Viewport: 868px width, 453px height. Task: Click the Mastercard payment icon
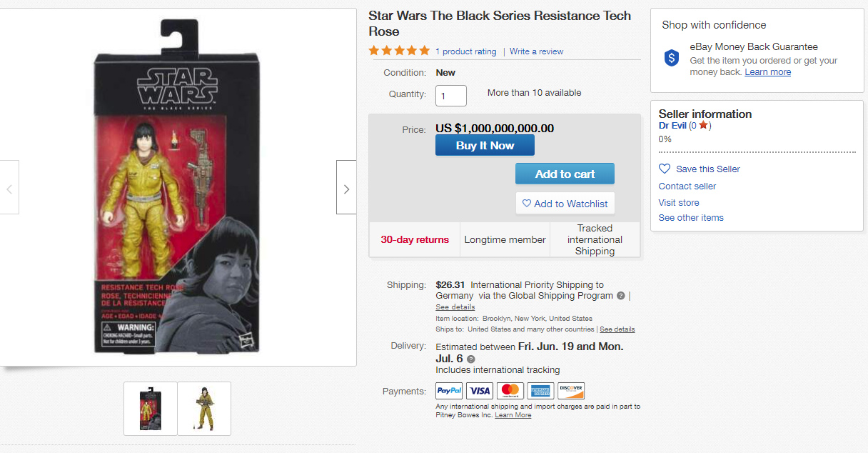click(x=510, y=391)
